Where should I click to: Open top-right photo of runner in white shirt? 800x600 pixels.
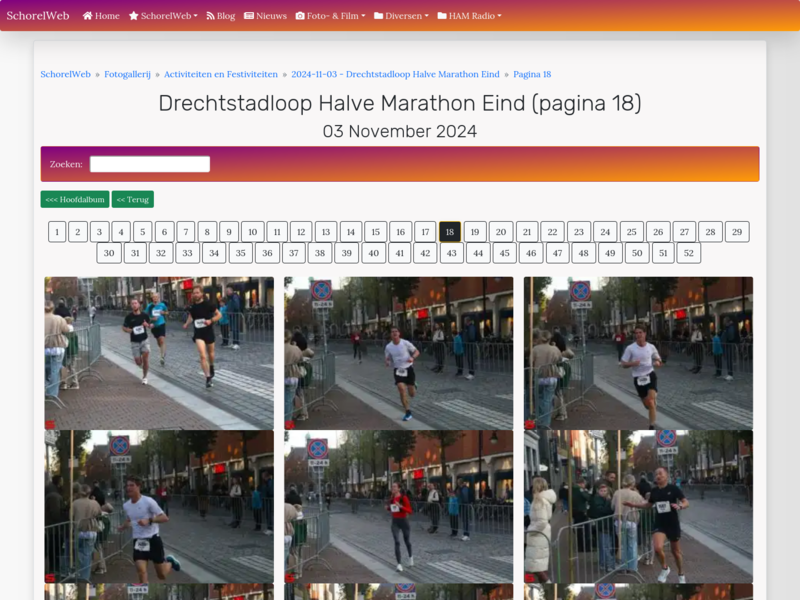(638, 353)
